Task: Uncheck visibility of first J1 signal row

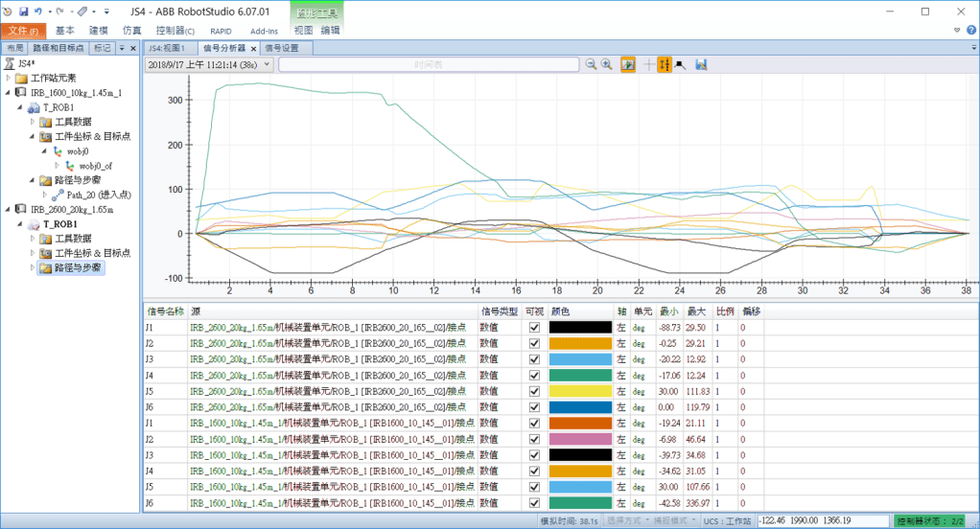Action: [x=534, y=328]
